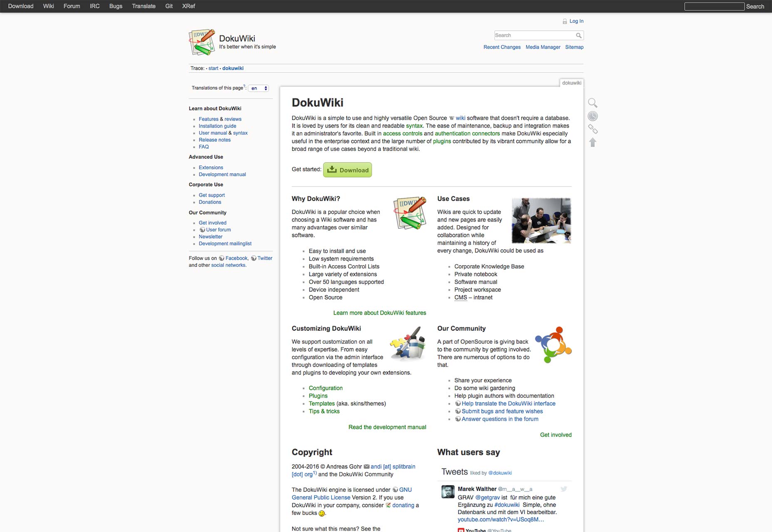Focus the top bar search text field
Screen dimensions: 772x532
714,6
